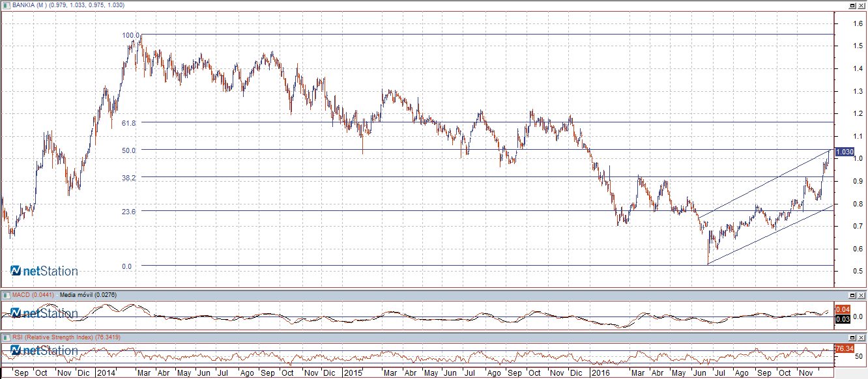
Task: Click the 76.34 RSI value tag
Action: click(844, 349)
